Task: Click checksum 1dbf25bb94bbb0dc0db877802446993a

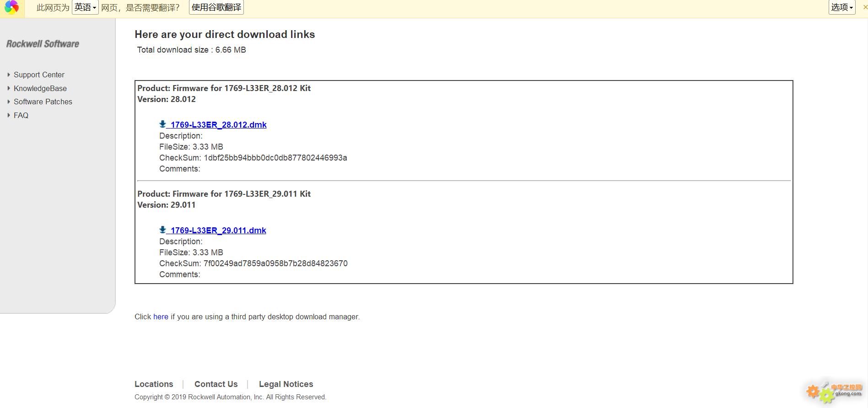Action: pos(275,158)
